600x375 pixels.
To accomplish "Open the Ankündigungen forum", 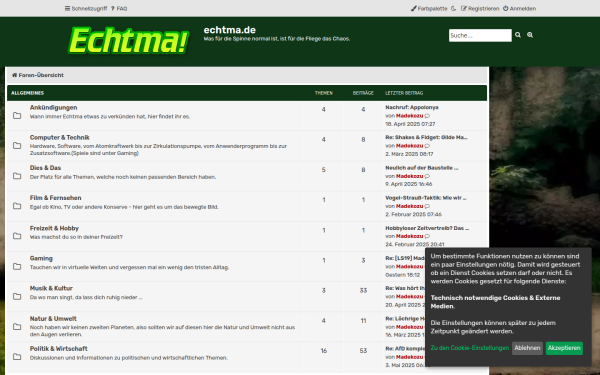I will tap(54, 108).
